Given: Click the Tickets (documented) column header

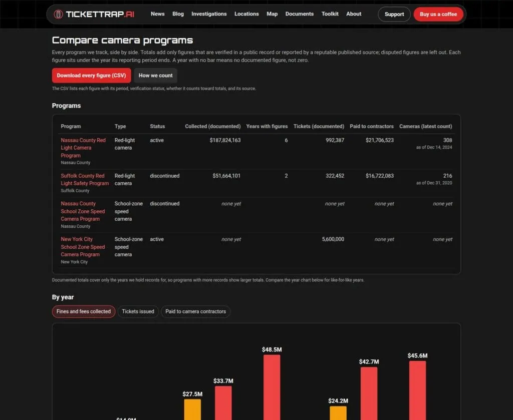Looking at the screenshot, I should (x=319, y=127).
